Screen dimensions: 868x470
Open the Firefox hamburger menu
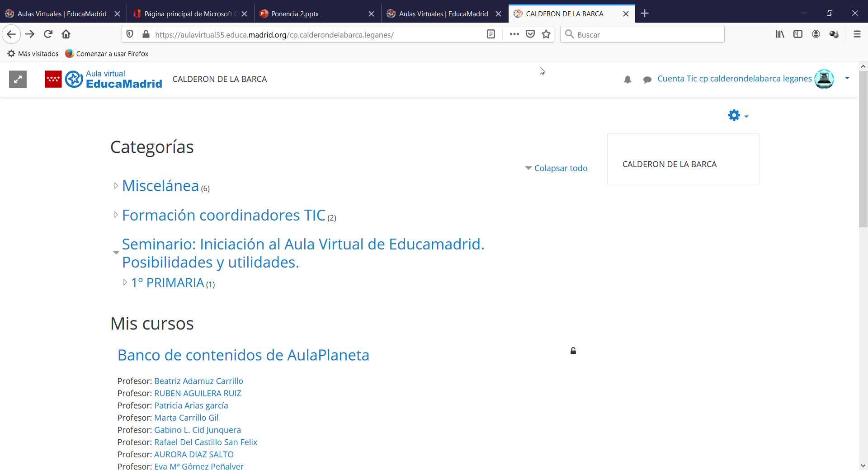tap(857, 34)
